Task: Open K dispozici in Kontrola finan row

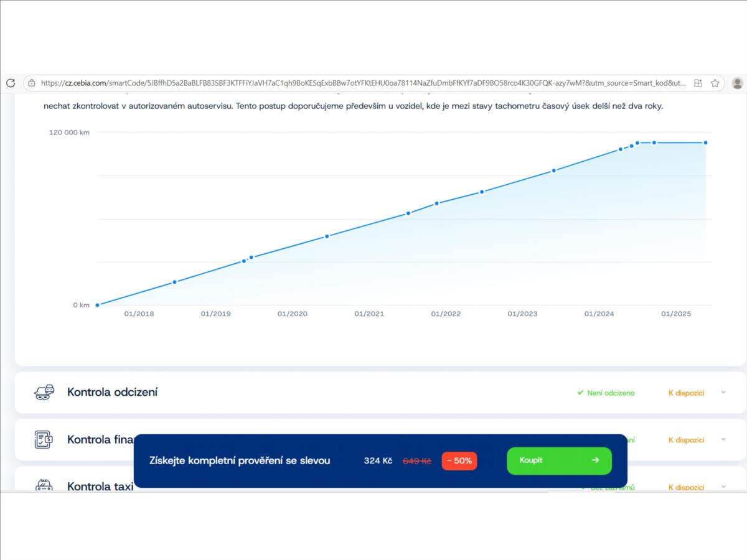Action: [x=686, y=440]
